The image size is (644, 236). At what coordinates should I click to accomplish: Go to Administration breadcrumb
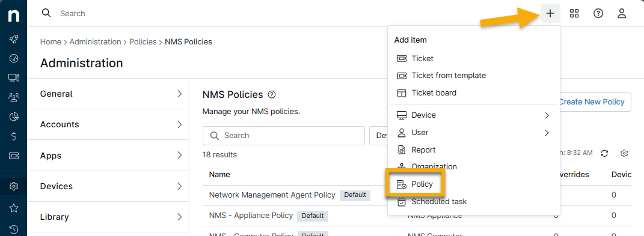(95, 42)
